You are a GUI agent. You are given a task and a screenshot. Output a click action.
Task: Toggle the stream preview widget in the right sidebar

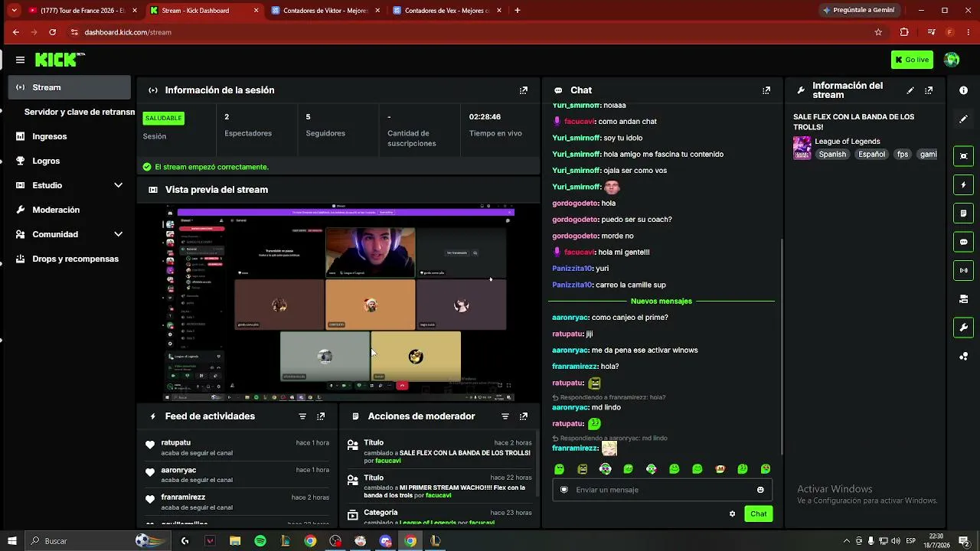[x=963, y=156]
